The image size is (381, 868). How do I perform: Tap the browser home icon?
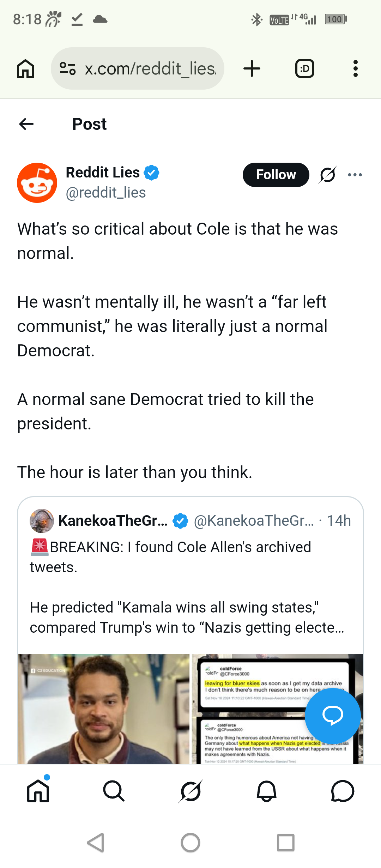click(25, 68)
